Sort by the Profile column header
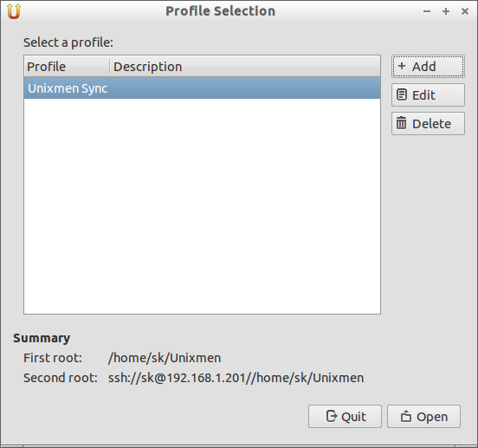The height and width of the screenshot is (448, 478). click(67, 67)
